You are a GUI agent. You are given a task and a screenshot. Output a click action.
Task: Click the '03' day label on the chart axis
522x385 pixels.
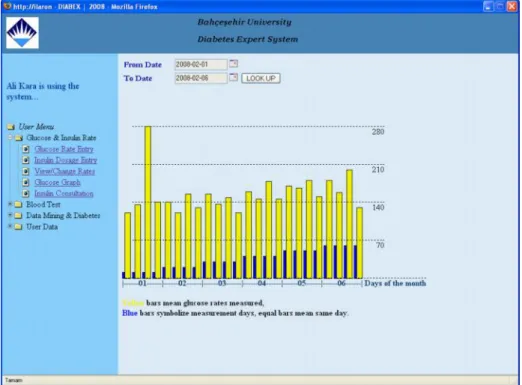pos(222,283)
